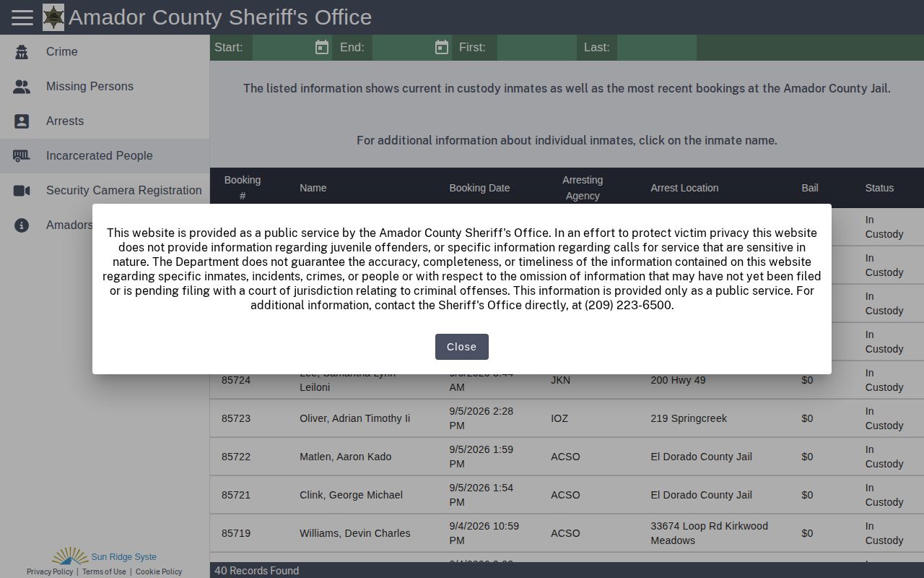Close the disclaimer dialog
924x578 pixels.
[x=462, y=347]
